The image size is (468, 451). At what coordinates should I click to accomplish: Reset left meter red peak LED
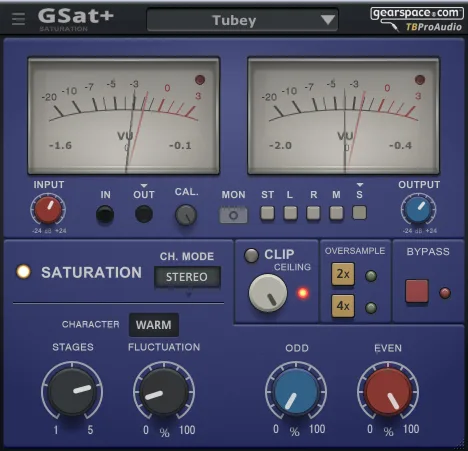tap(200, 80)
